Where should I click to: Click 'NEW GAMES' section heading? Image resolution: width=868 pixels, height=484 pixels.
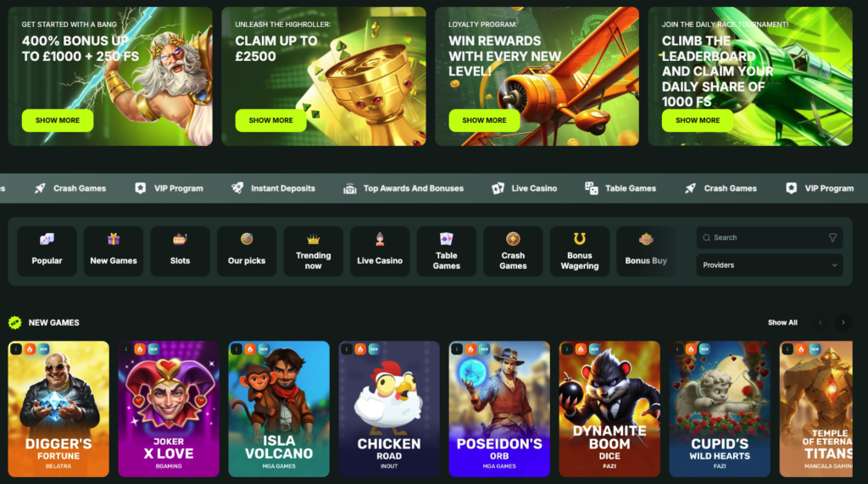click(x=53, y=322)
